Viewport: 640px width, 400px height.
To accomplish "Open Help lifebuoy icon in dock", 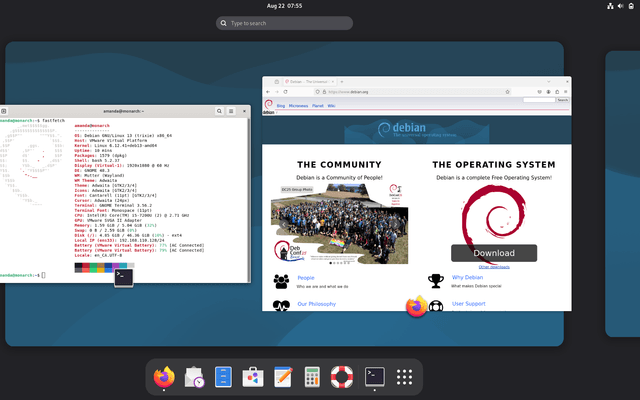I will click(x=342, y=376).
